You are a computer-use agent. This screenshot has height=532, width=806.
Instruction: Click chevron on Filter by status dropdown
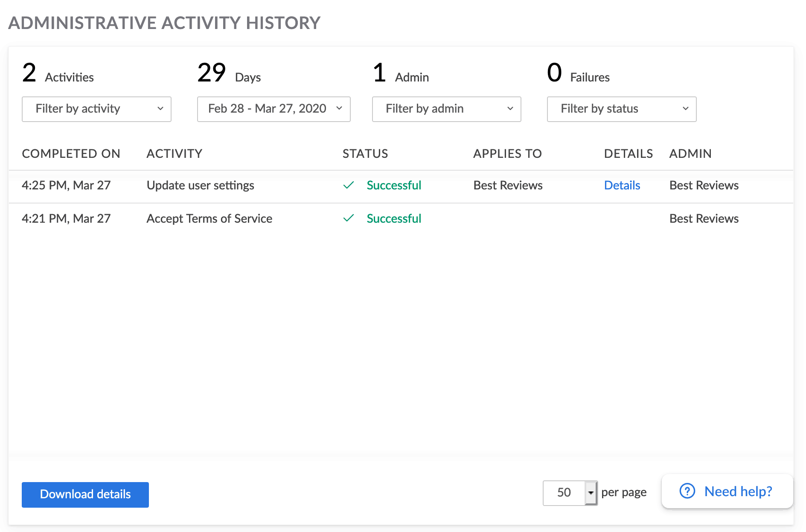click(686, 109)
